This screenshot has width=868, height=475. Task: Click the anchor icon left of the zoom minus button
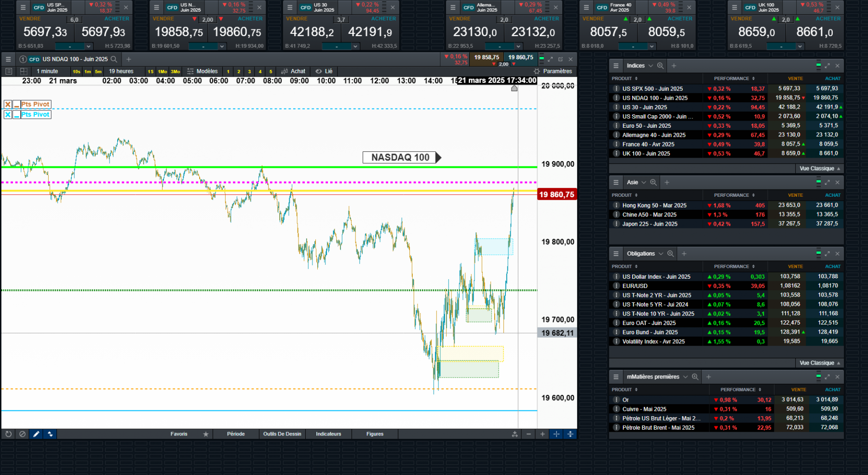click(515, 434)
